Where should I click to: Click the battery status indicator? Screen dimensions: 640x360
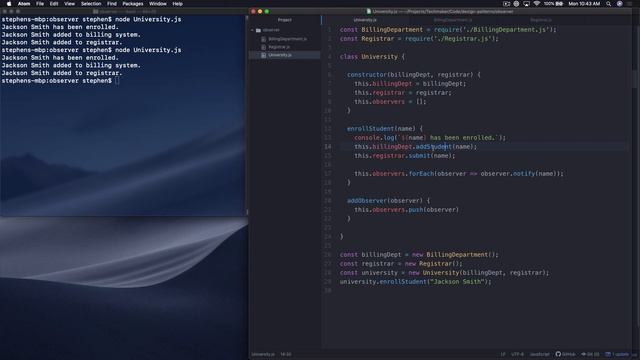[553, 4]
